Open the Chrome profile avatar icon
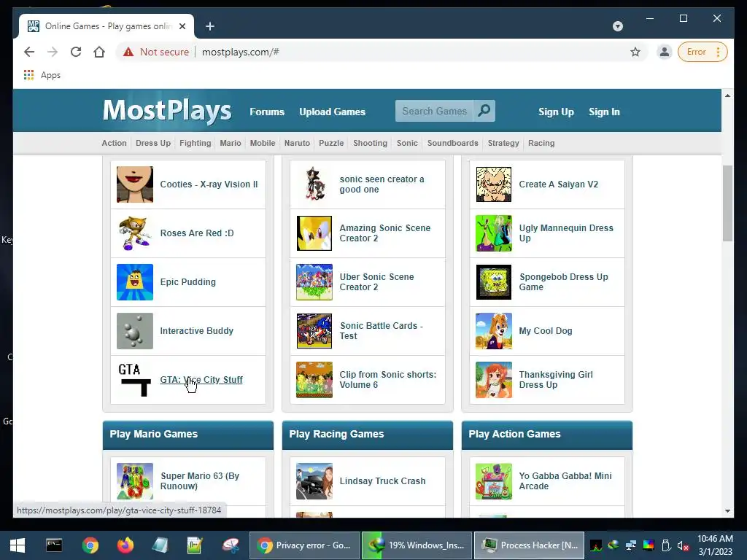This screenshot has width=747, height=560. coord(664,52)
